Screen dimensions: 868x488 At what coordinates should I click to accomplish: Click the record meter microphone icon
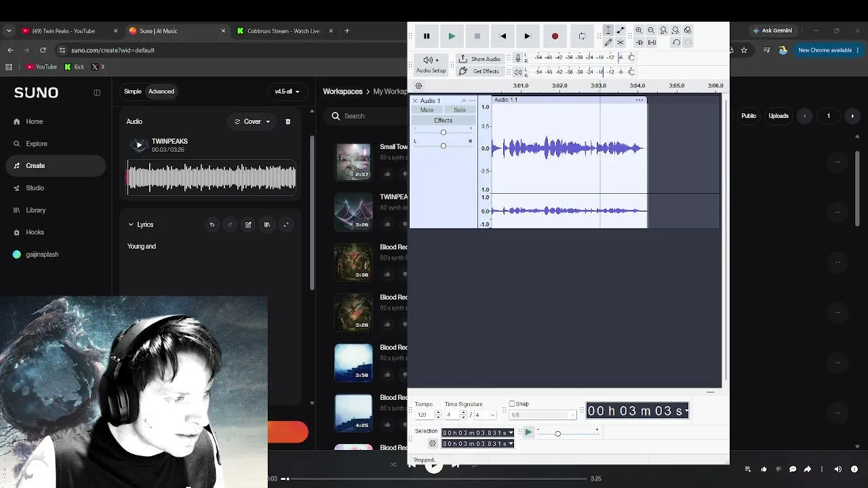[518, 58]
